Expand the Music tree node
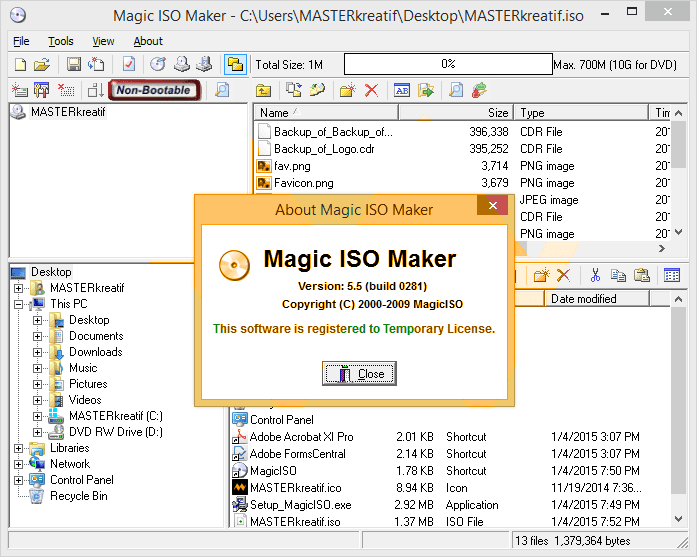 coord(37,368)
